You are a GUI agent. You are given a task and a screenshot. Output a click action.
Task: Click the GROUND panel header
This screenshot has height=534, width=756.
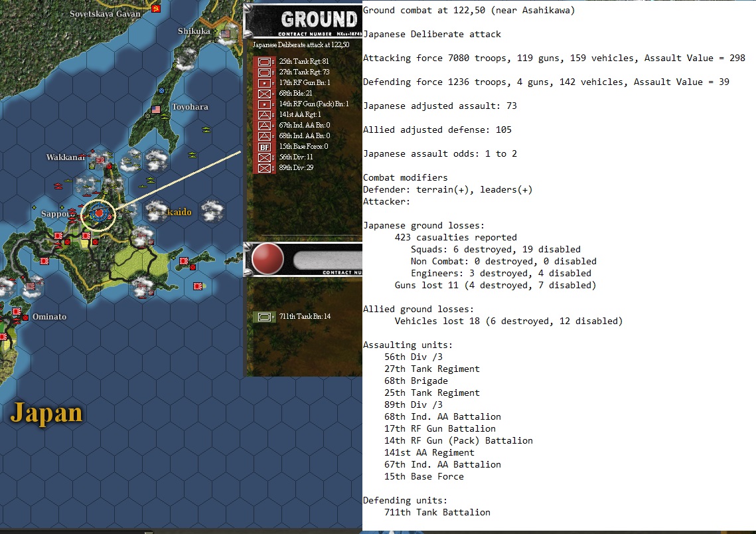[x=304, y=21]
